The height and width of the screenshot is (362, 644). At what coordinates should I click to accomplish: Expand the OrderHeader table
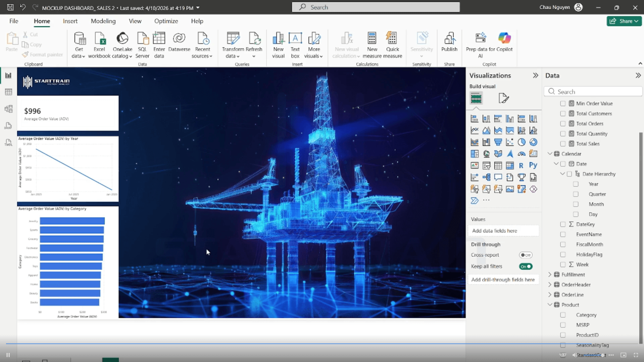(x=550, y=285)
